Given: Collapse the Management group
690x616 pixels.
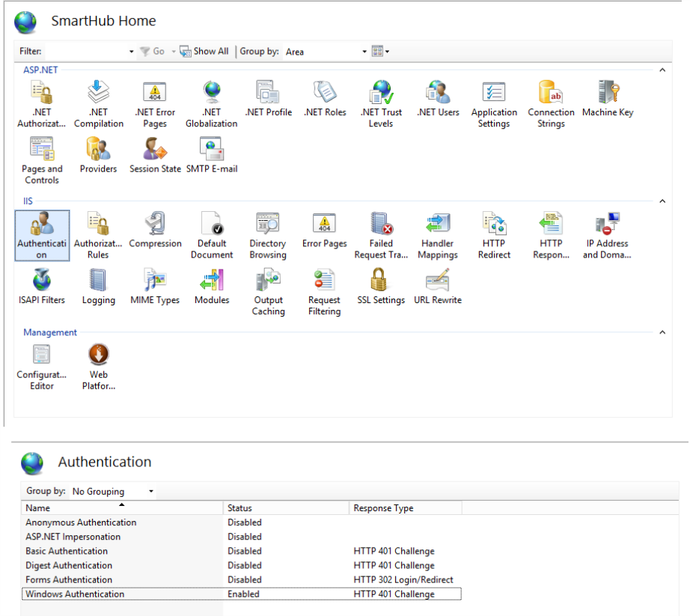Looking at the screenshot, I should click(662, 332).
